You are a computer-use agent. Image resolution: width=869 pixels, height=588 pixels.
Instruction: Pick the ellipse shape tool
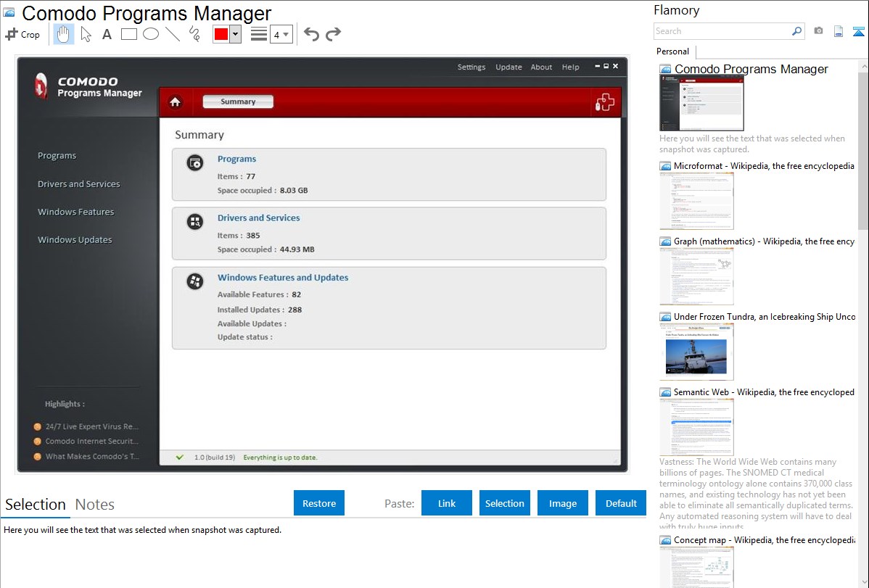pos(151,34)
